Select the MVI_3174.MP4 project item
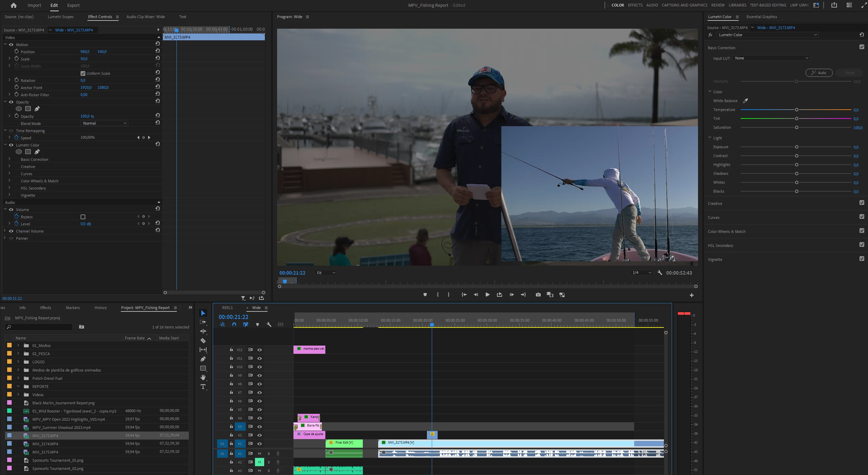Screen dimensions: 868x475 45,444
